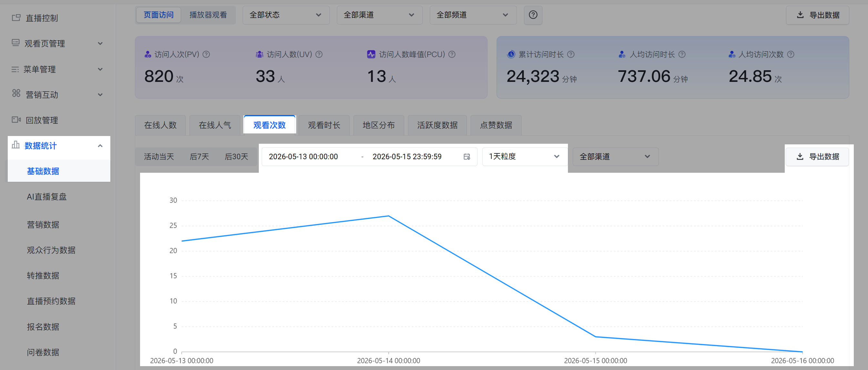Screen dimensions: 868x370
Task: Choose the 后30天 range option
Action: coord(236,157)
